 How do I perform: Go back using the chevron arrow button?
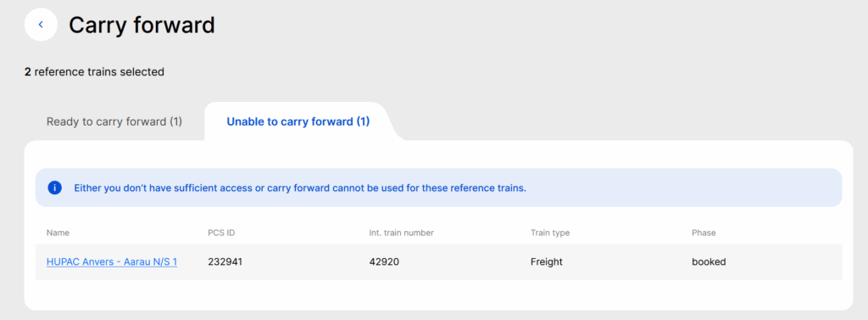(41, 25)
